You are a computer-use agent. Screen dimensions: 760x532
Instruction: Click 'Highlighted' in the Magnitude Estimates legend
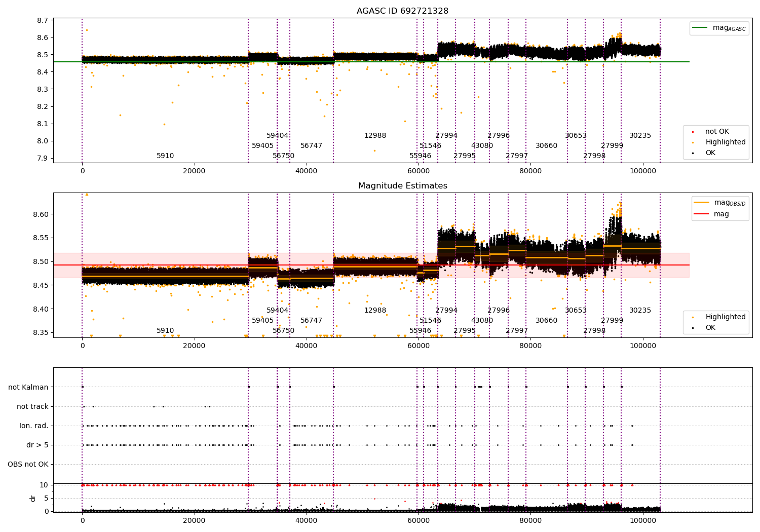(x=719, y=317)
